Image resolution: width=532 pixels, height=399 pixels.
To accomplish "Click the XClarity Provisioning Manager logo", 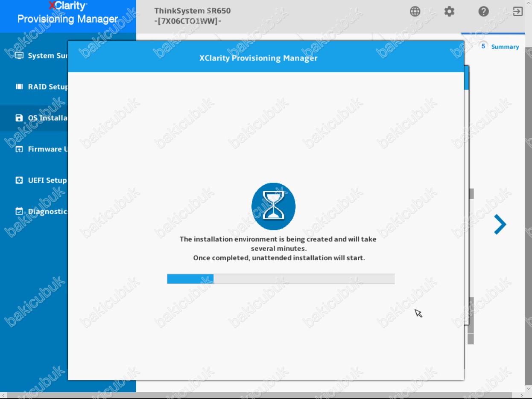I will (68, 13).
